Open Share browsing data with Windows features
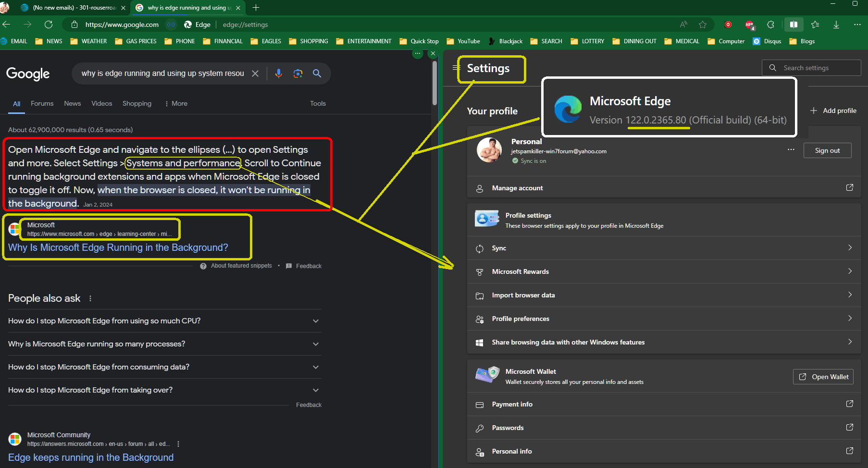 [664, 343]
